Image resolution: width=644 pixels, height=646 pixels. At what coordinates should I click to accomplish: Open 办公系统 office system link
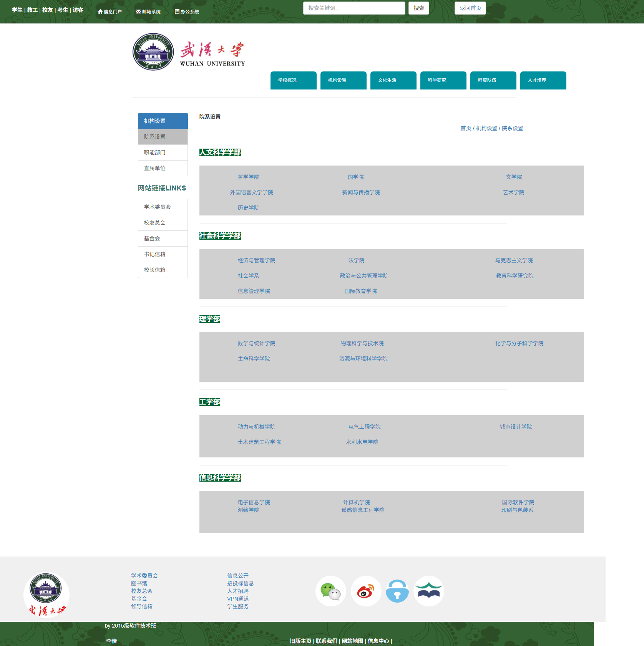pyautogui.click(x=187, y=12)
